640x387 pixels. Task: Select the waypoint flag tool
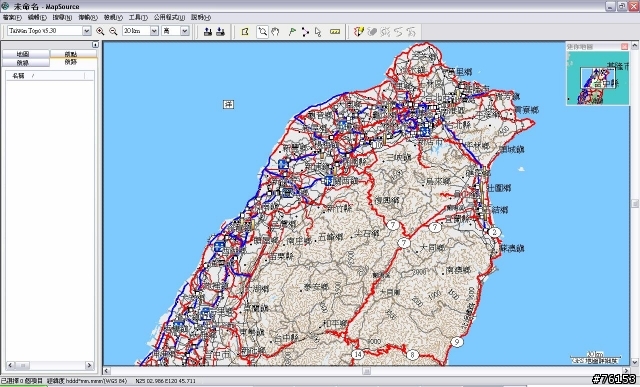tap(292, 31)
